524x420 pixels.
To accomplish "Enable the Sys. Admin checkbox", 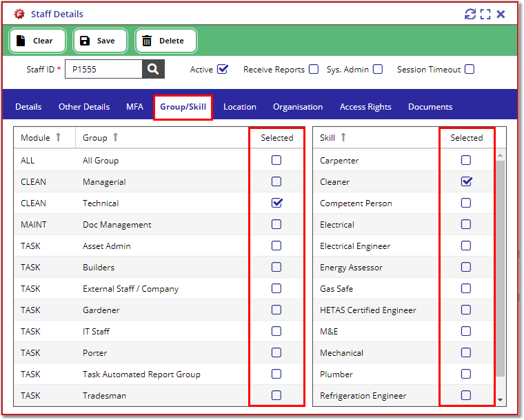I will click(378, 69).
